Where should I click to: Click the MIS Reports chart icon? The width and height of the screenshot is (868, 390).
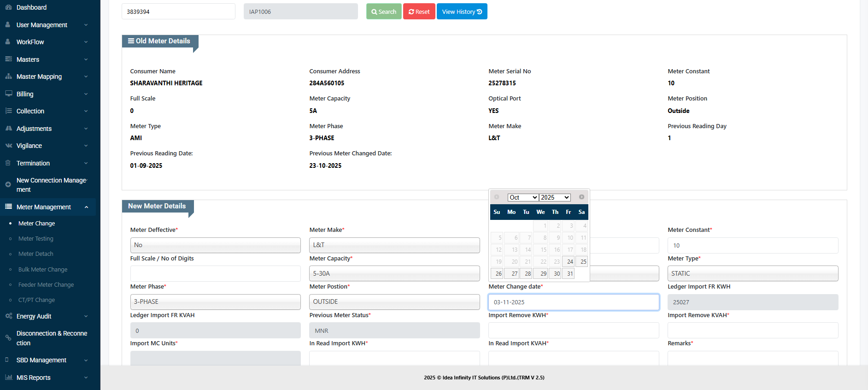point(8,378)
